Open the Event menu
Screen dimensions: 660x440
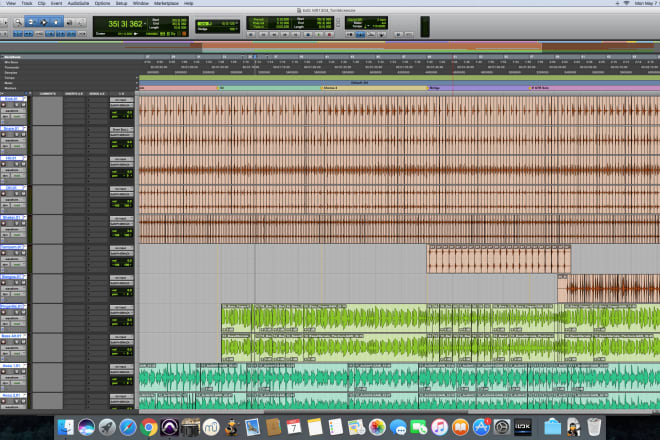[56, 3]
